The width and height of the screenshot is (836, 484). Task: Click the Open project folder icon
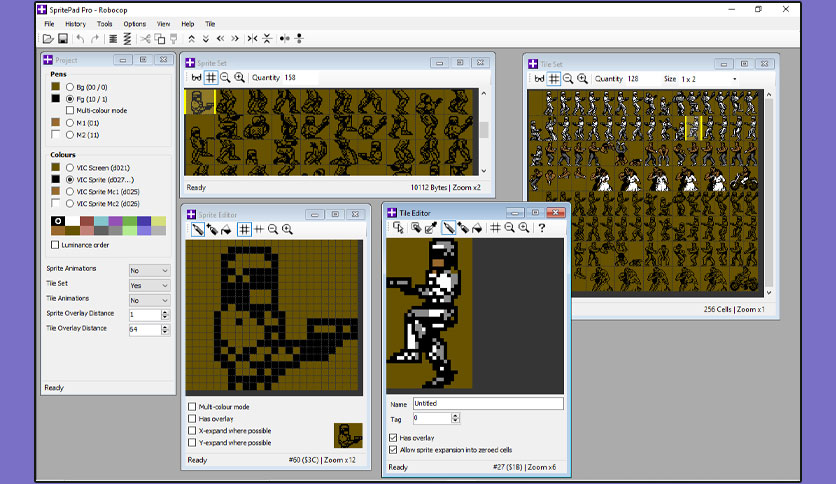[48, 38]
